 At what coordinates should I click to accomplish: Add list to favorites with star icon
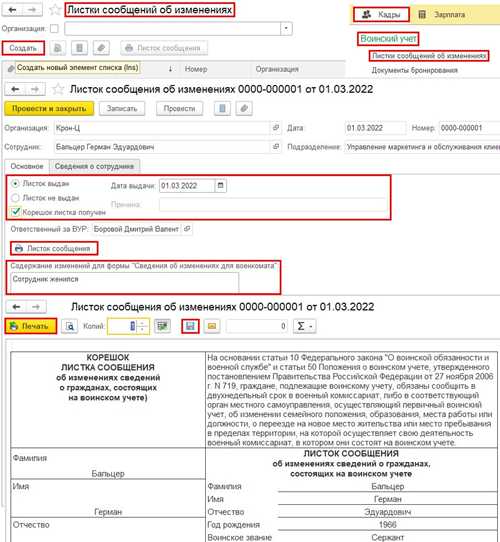pos(55,10)
